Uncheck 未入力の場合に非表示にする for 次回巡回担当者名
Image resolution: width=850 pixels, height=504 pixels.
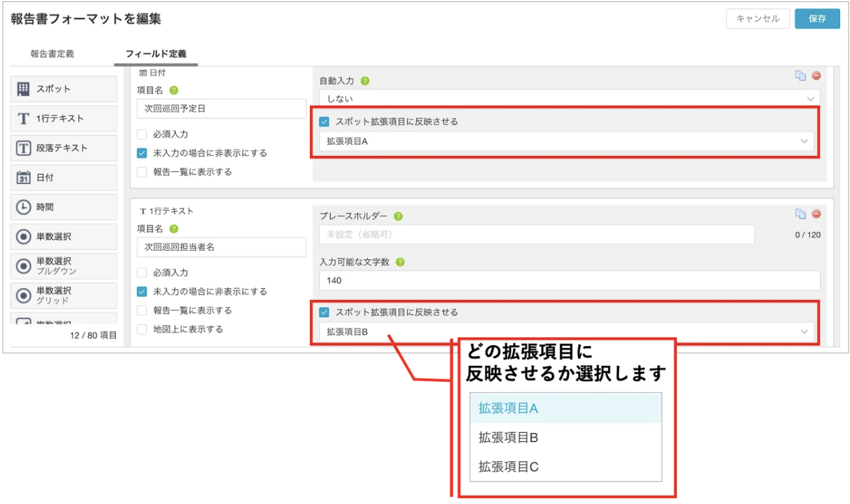[x=142, y=291]
